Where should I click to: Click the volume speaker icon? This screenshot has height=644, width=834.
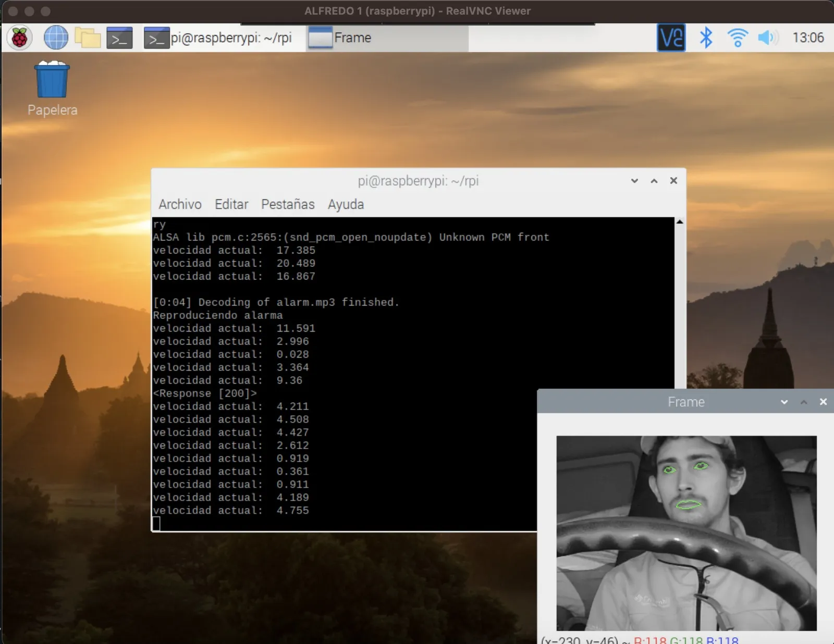[x=768, y=38]
